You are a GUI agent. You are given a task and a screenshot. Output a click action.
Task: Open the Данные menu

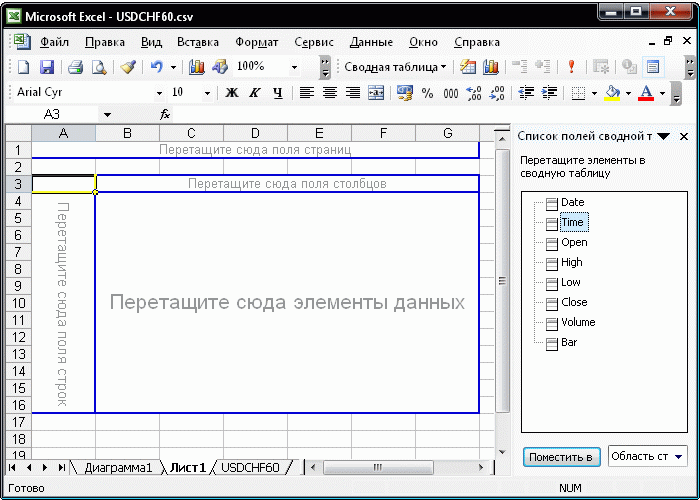(x=371, y=42)
